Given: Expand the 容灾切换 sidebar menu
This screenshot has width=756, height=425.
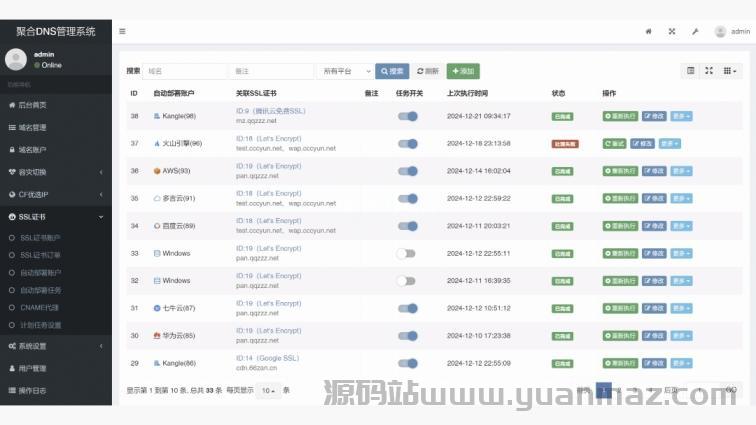Looking at the screenshot, I should 56,172.
